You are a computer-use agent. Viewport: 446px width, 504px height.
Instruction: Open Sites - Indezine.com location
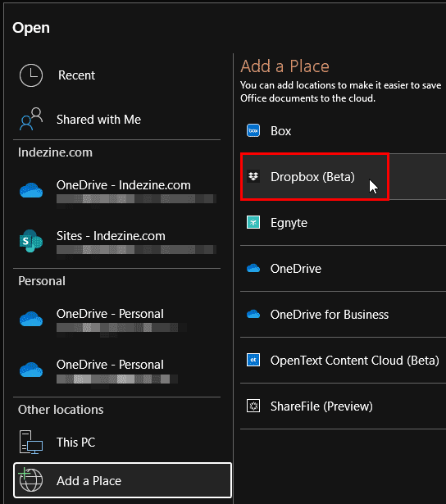point(116,242)
